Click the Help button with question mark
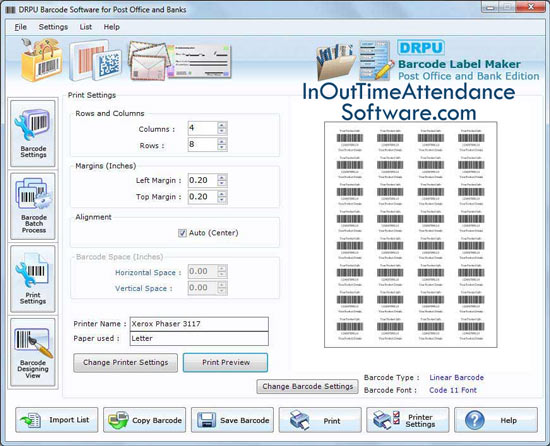This screenshot has height=446, width=550. tap(496, 420)
